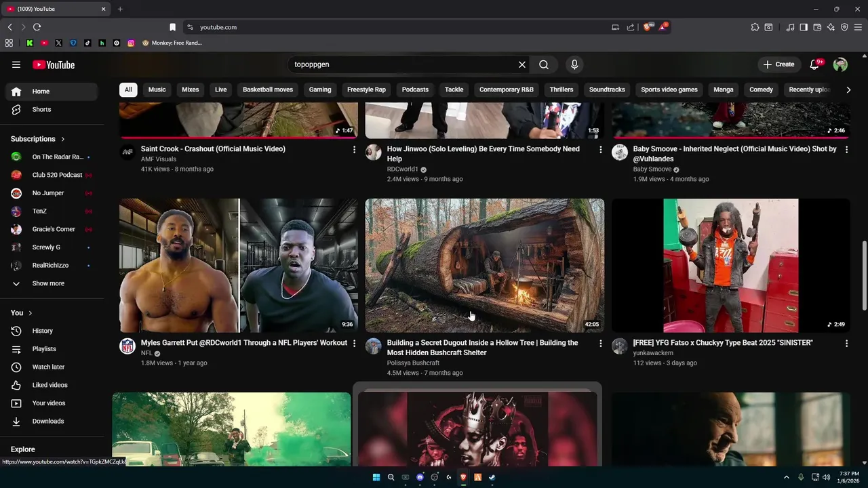The height and width of the screenshot is (488, 868).
Task: Open hollow tree dugout video thumbnail
Action: tap(485, 265)
